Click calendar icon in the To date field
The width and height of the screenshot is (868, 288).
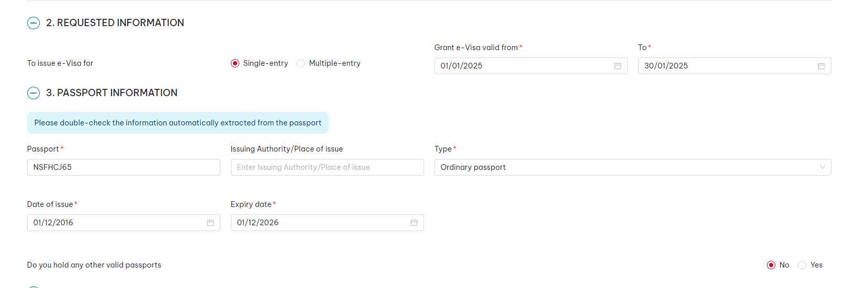(821, 66)
